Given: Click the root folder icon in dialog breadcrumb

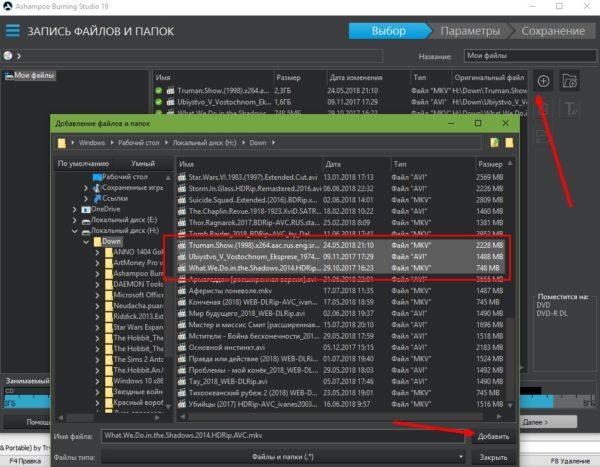Looking at the screenshot, I should [62, 143].
